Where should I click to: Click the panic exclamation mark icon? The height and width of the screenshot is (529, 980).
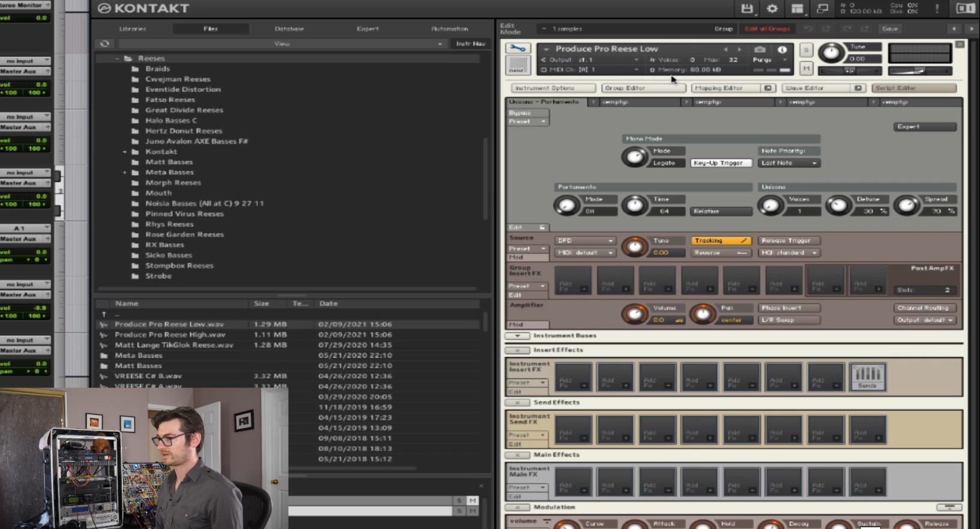click(937, 8)
